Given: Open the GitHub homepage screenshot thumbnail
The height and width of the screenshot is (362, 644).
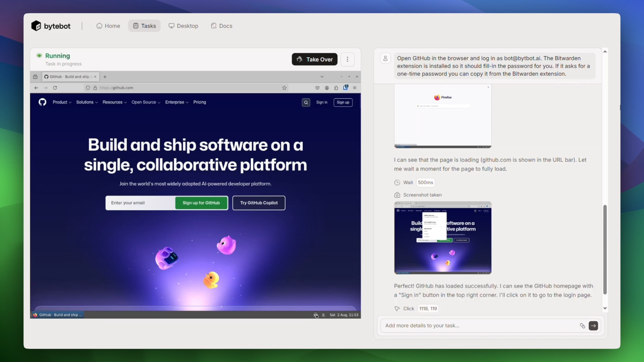Looking at the screenshot, I should coord(443,238).
